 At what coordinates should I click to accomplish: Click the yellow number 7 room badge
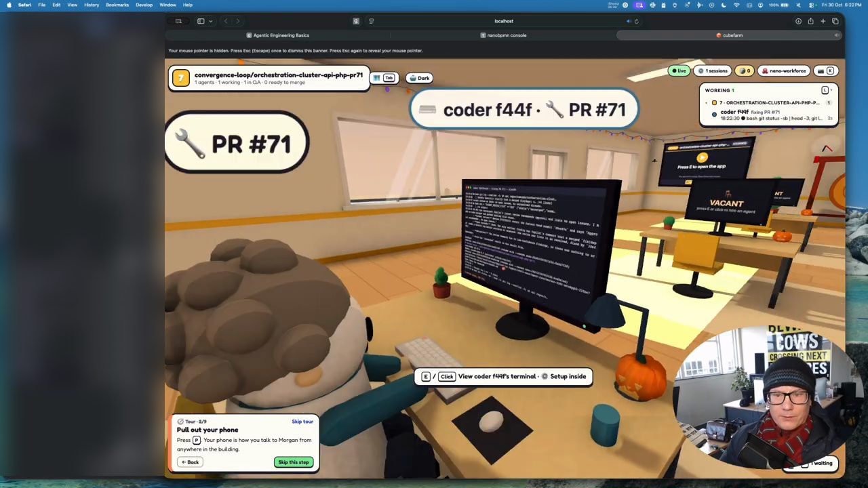(180, 78)
